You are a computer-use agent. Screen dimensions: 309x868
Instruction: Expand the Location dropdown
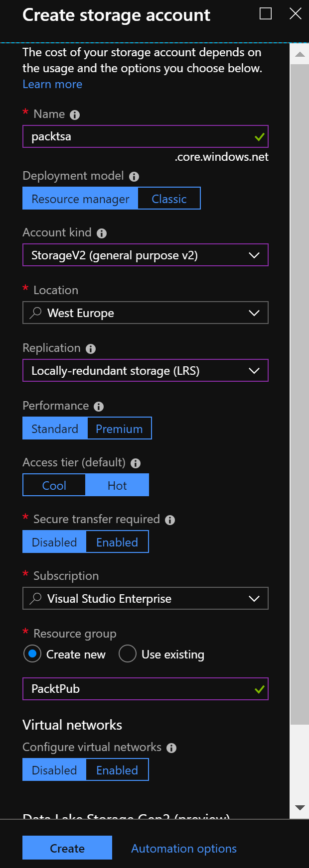coord(146,313)
